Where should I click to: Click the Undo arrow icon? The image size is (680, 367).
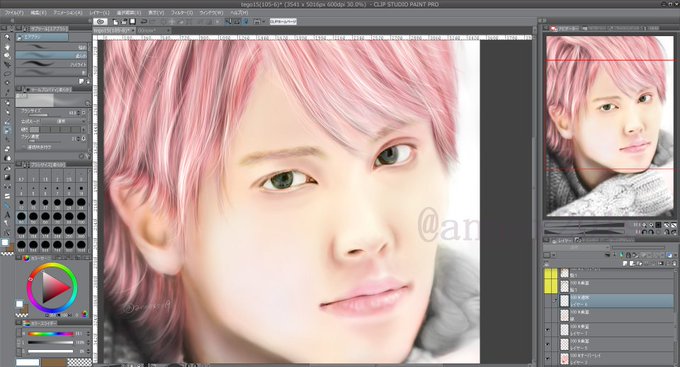(x=144, y=21)
